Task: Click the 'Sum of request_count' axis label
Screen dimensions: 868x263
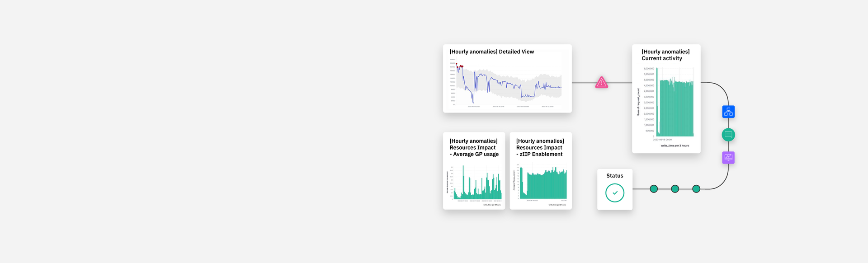Action: [638, 102]
